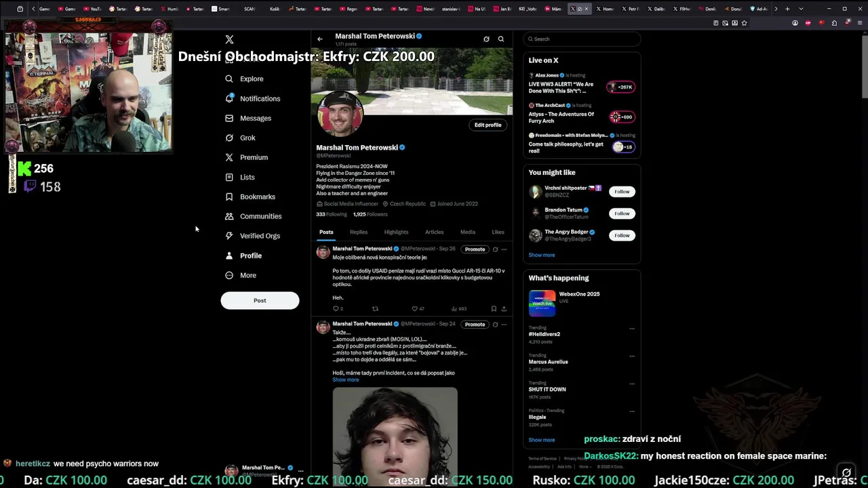Click the search icon in profile header

pos(501,39)
